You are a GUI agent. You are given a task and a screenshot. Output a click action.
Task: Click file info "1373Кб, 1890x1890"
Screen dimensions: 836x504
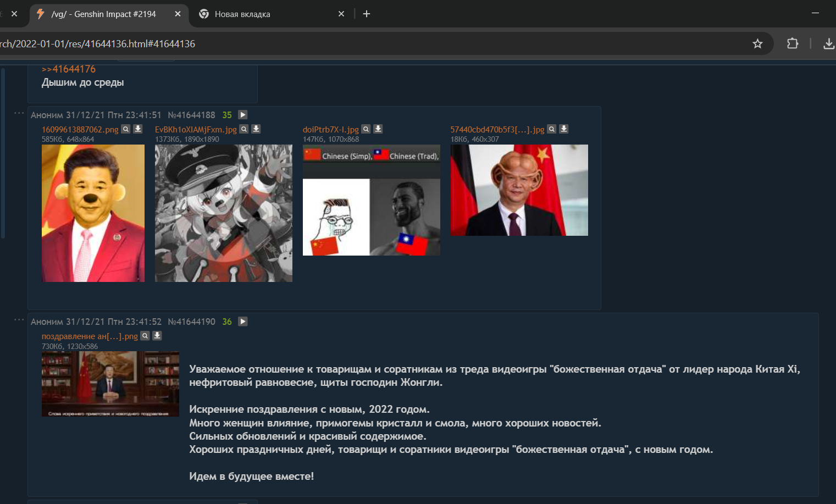[187, 140]
